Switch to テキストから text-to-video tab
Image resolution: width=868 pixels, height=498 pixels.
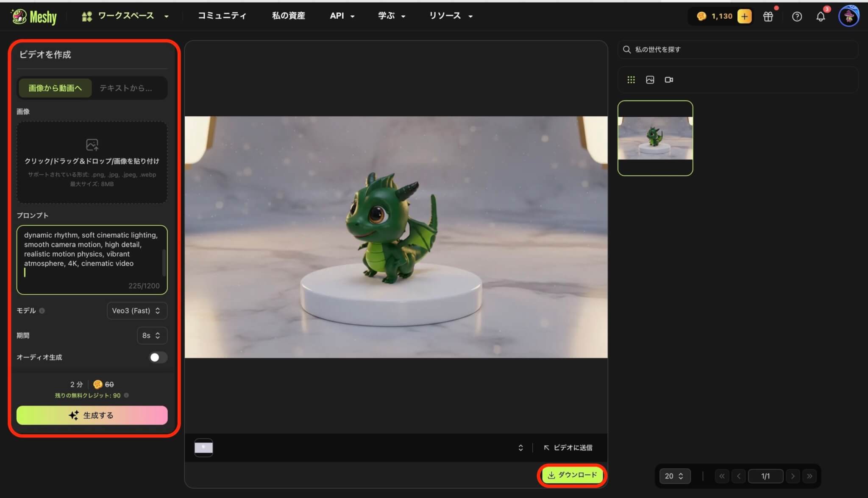(126, 88)
